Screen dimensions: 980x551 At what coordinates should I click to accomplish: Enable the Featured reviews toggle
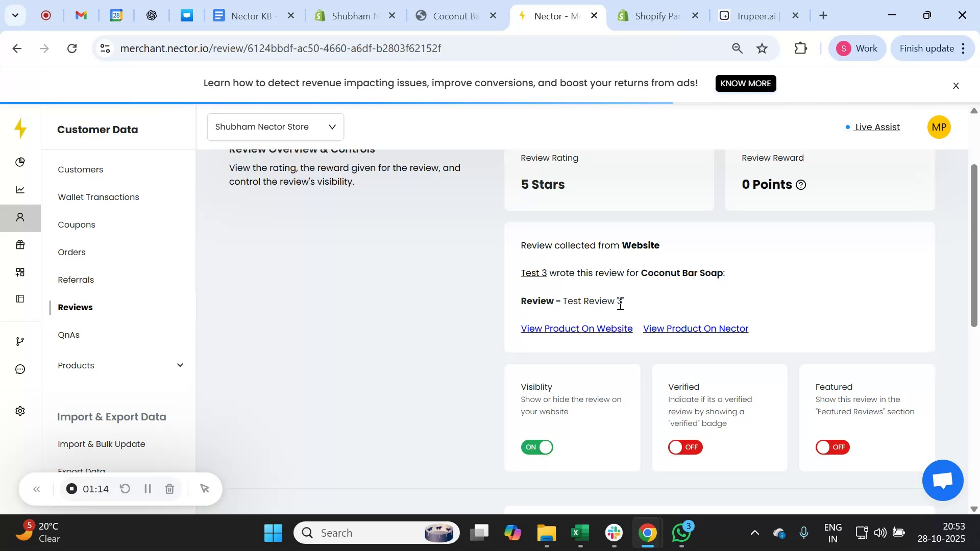click(831, 447)
